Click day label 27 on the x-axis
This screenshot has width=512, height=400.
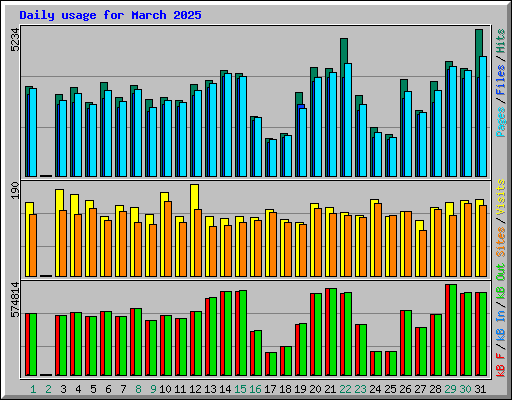coord(420,389)
